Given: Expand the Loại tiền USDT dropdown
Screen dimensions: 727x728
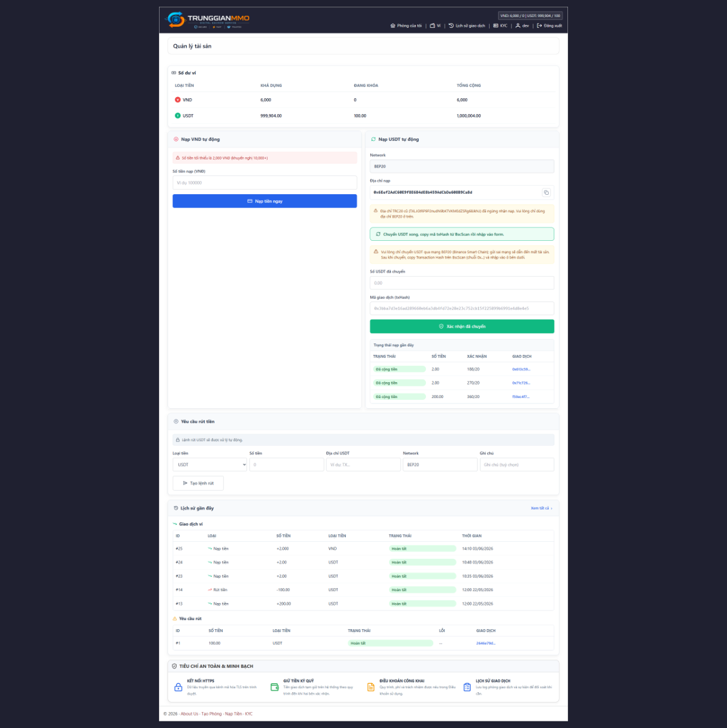Looking at the screenshot, I should 209,465.
